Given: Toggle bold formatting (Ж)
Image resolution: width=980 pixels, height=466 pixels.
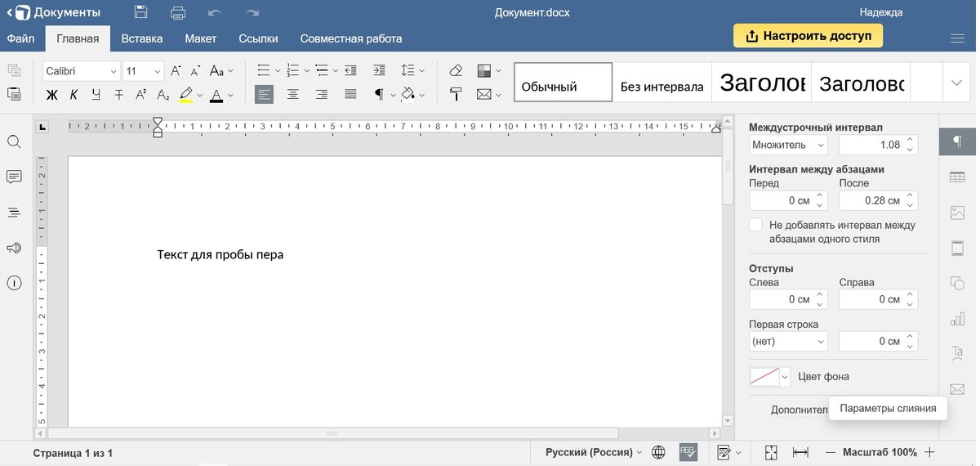Looking at the screenshot, I should [x=51, y=95].
